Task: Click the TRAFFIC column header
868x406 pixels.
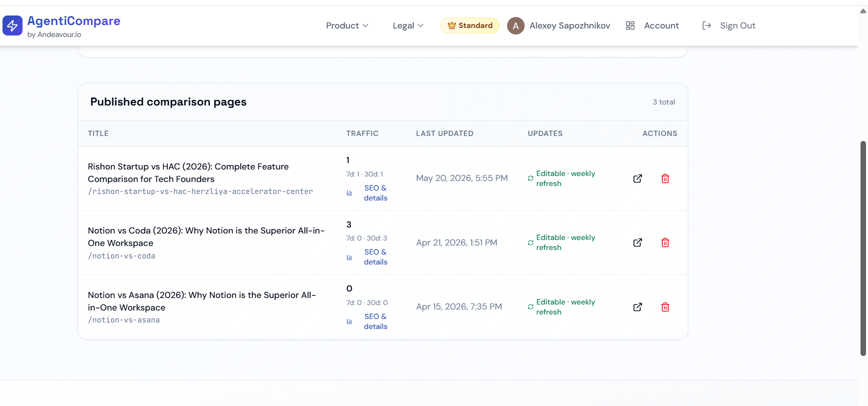Action: pyautogui.click(x=362, y=133)
